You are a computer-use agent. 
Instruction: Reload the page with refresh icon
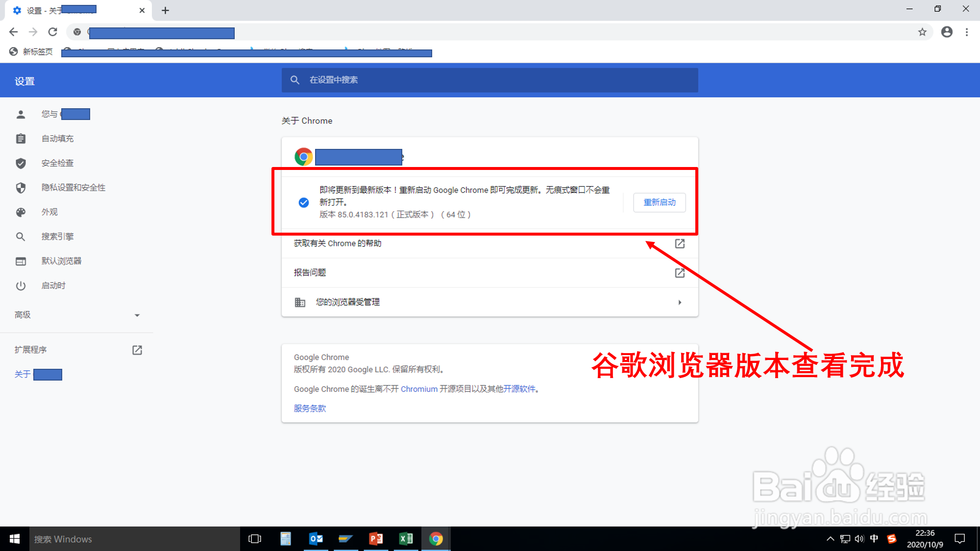click(53, 32)
